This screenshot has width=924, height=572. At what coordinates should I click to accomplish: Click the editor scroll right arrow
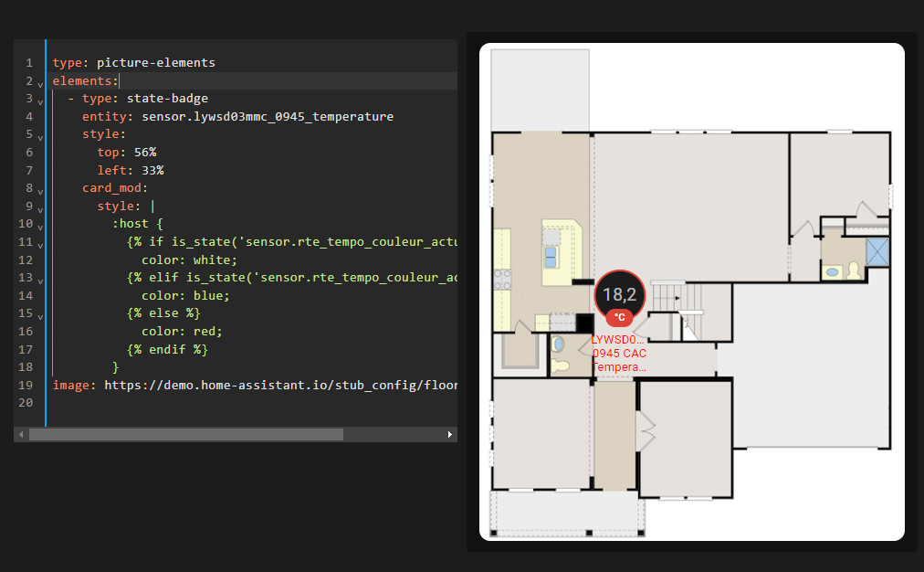point(449,435)
